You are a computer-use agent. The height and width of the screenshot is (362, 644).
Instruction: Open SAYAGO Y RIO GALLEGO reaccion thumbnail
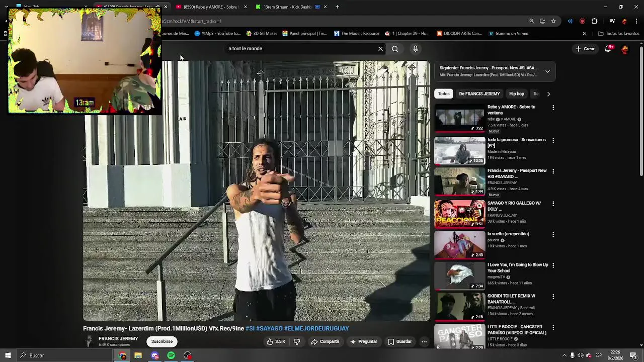pos(460,214)
